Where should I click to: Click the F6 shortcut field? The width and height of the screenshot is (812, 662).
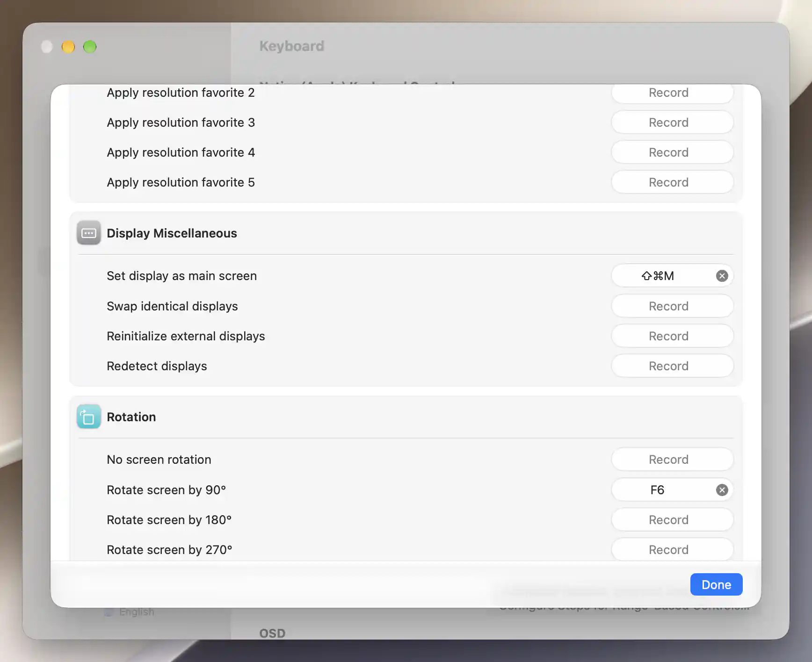[x=672, y=490]
